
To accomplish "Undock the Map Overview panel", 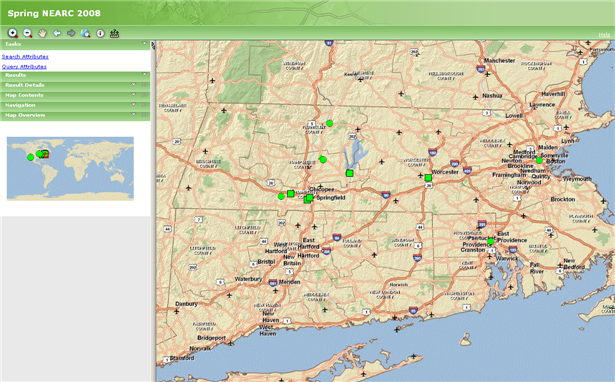I will [x=144, y=115].
